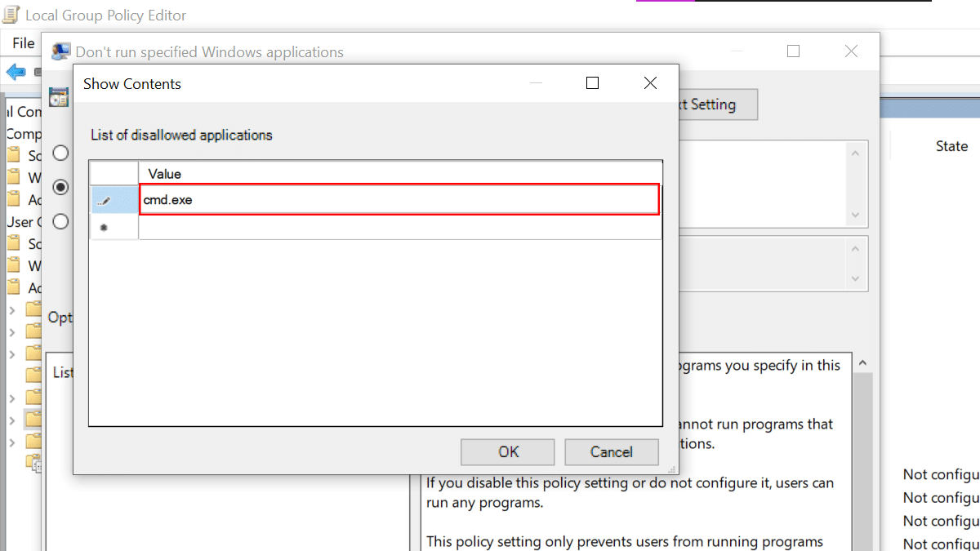This screenshot has width=980, height=551.
Task: Close the Show Contents dialog
Action: click(651, 83)
